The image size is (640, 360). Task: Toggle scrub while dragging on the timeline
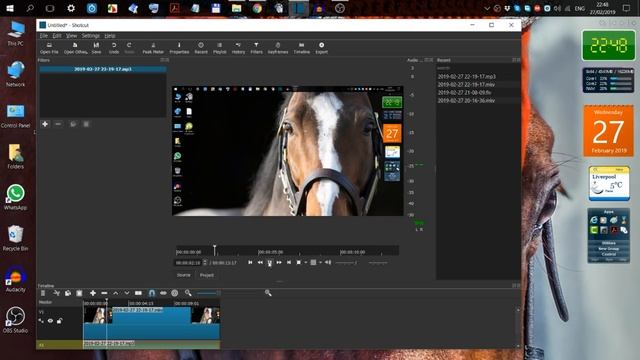coord(163,293)
